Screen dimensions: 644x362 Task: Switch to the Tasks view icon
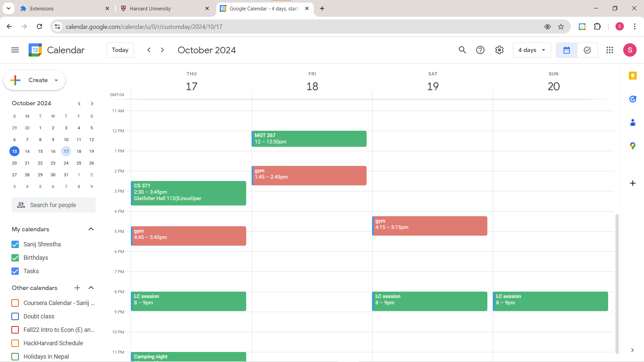(587, 50)
